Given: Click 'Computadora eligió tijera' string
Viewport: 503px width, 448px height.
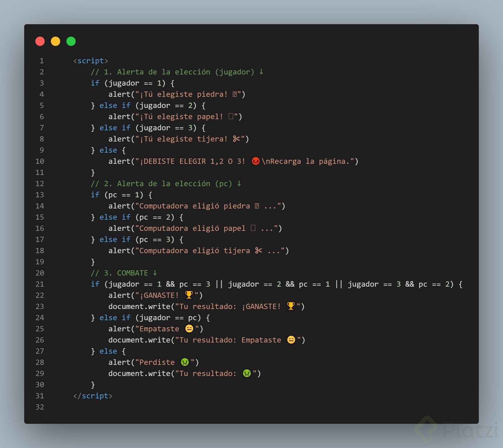Looking at the screenshot, I should pos(194,251).
